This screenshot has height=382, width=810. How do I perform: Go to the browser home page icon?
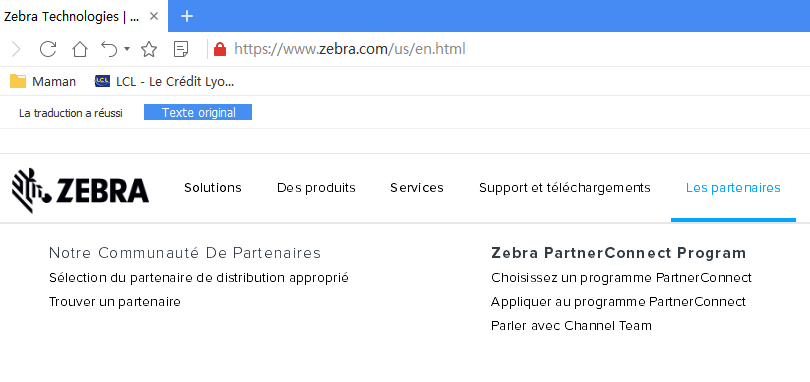pos(80,49)
